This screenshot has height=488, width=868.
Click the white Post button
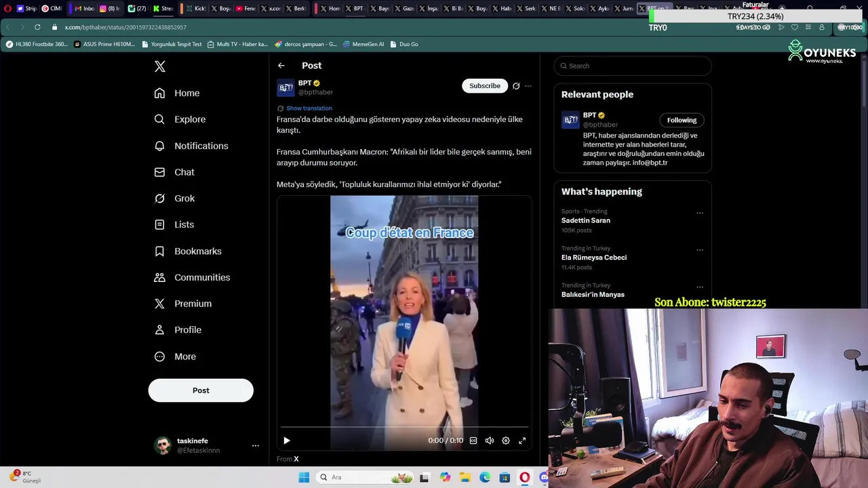click(201, 390)
